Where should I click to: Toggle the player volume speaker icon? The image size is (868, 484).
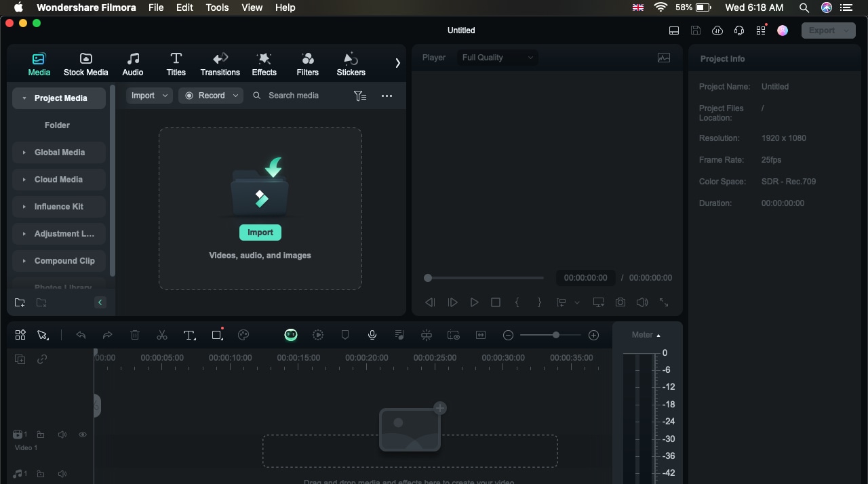(642, 302)
